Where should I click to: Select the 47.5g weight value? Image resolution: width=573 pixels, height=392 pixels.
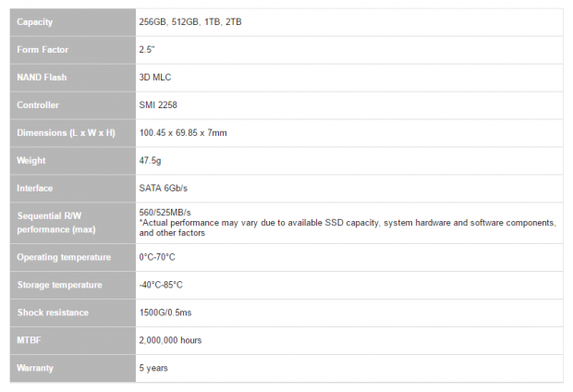150,161
